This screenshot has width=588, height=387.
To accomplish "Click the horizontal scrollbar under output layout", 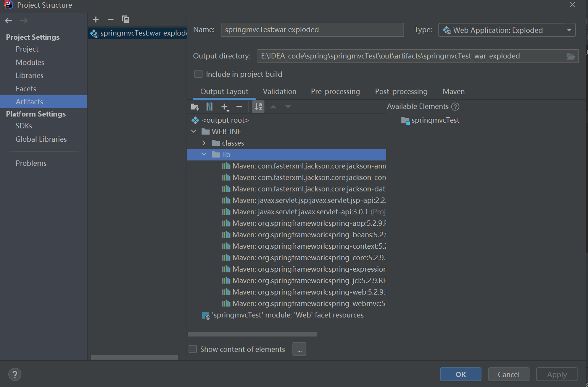I will (252, 334).
